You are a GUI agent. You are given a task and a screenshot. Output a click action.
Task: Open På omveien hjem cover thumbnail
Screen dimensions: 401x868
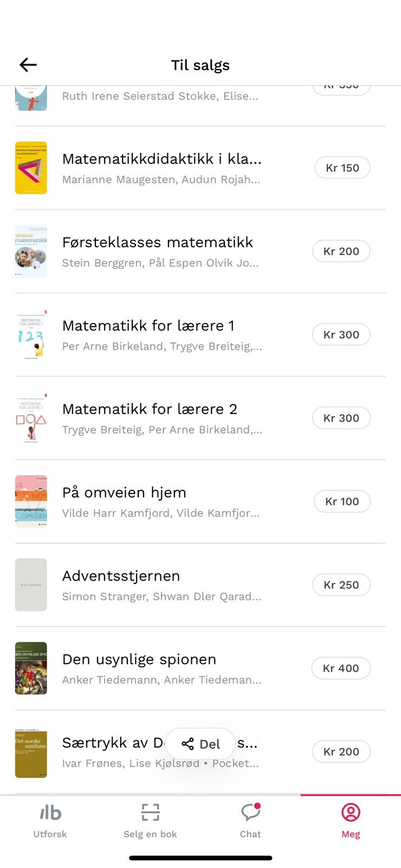31,501
